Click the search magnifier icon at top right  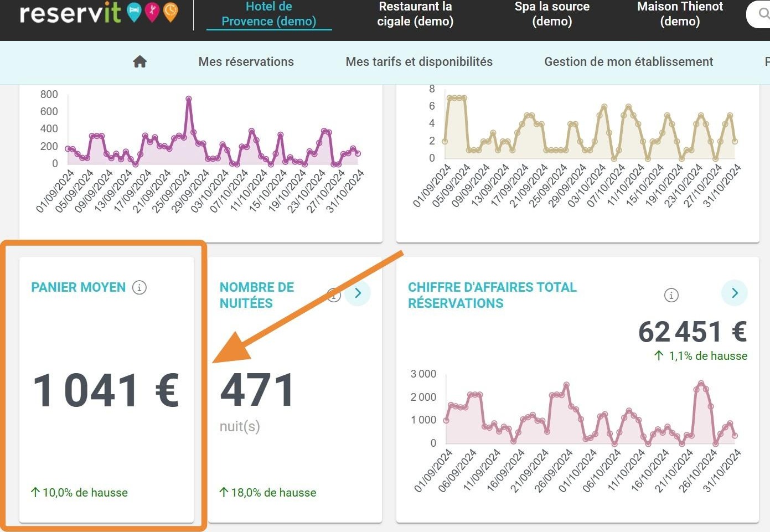764,14
